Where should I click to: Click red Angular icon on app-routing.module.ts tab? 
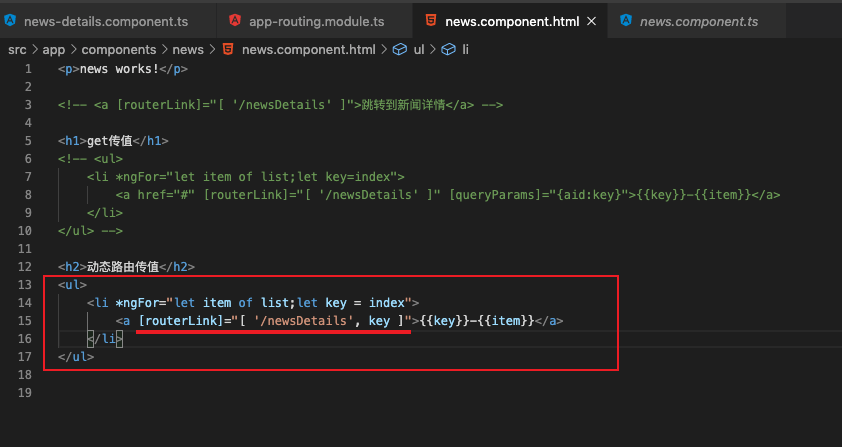235,21
